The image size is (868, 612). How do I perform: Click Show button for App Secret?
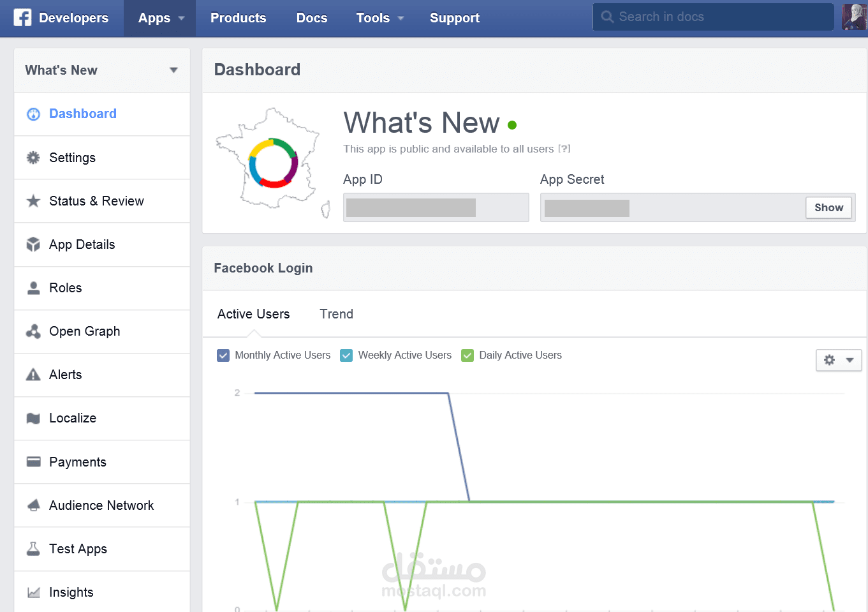[x=828, y=207]
